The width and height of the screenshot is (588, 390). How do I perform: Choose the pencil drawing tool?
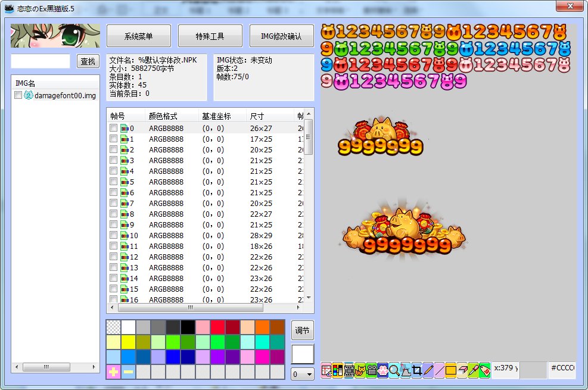[x=428, y=370]
